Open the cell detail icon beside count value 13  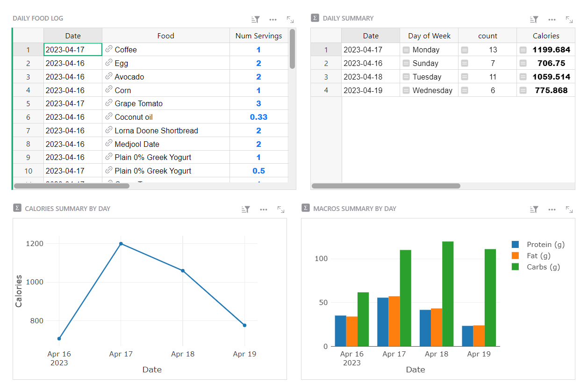464,50
